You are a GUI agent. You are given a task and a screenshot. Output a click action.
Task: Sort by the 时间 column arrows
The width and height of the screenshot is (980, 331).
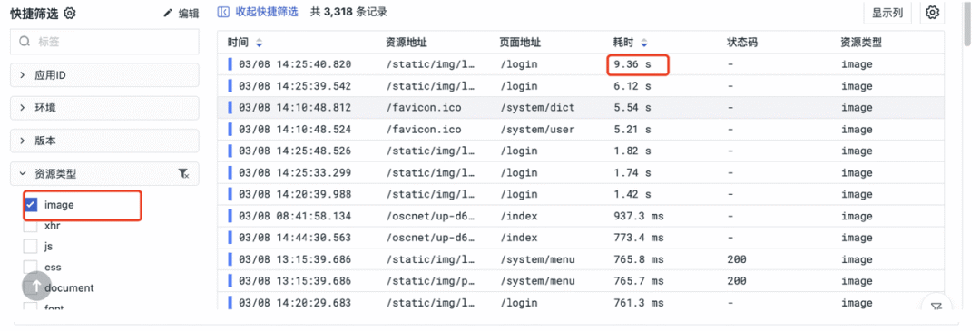(259, 44)
